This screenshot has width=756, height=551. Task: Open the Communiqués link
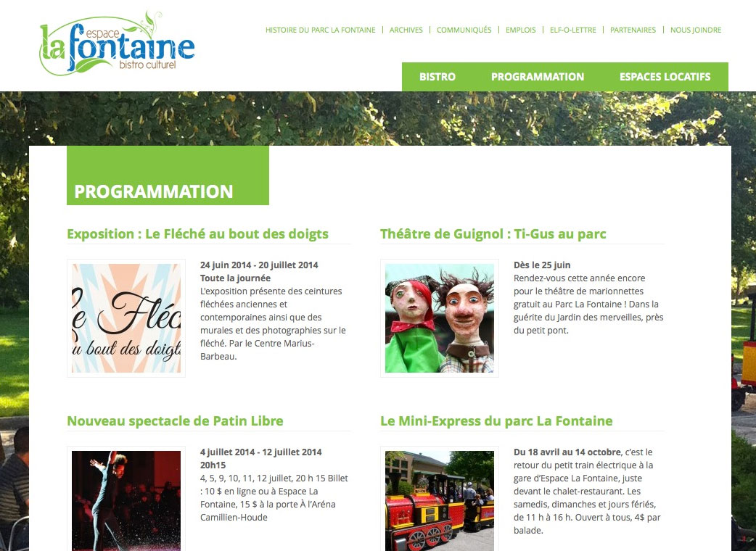click(464, 30)
